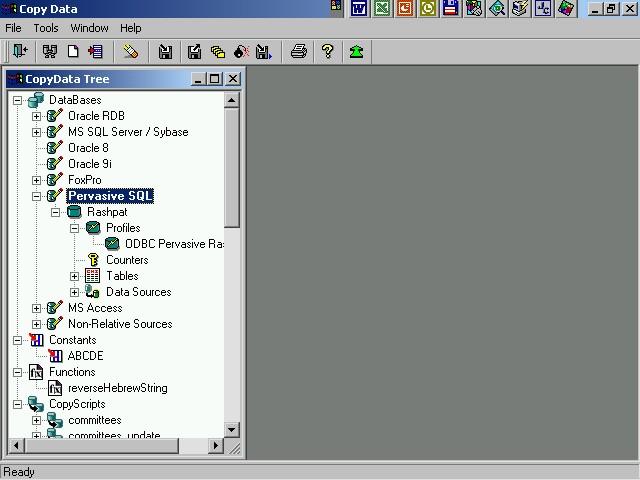
Task: Click the blank new document toolbar icon
Action: coord(73,52)
